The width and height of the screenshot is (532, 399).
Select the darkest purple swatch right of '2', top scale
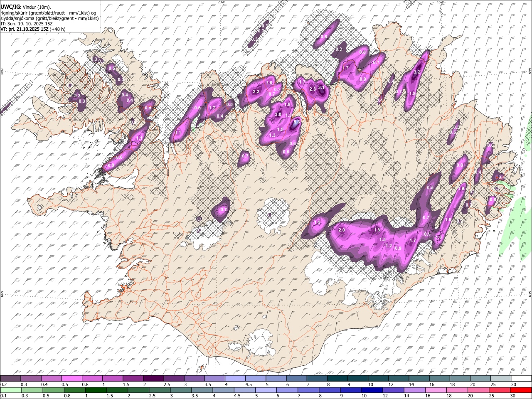pos(153,379)
